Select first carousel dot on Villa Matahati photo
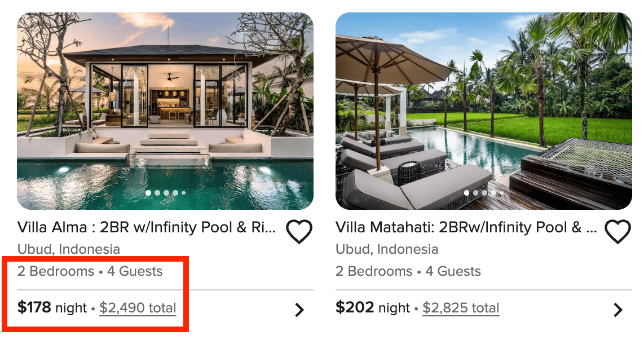This screenshot has width=644, height=344. coord(466,193)
